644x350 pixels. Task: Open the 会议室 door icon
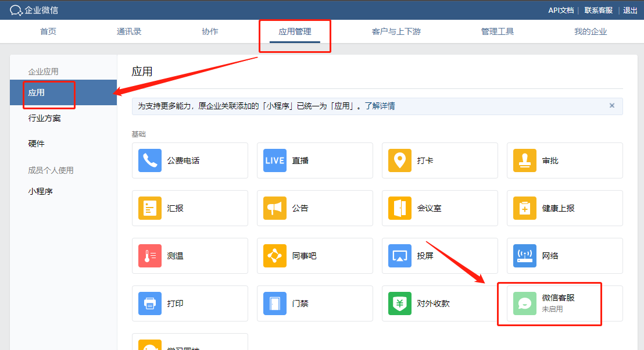pos(400,208)
